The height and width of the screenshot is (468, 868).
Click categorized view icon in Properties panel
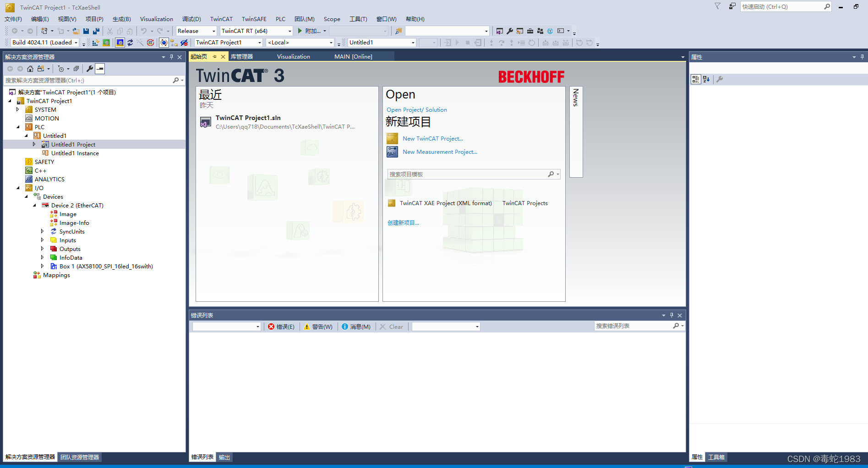tap(696, 79)
